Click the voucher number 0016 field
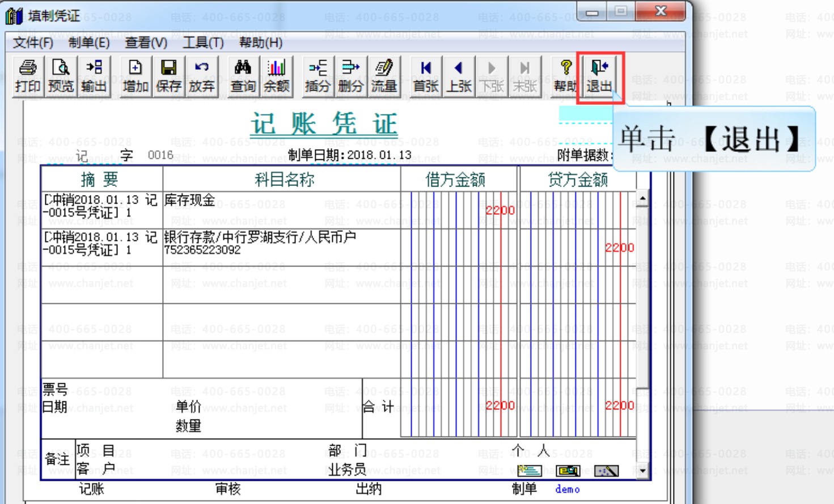Viewport: 834px width, 504px height. [x=160, y=155]
